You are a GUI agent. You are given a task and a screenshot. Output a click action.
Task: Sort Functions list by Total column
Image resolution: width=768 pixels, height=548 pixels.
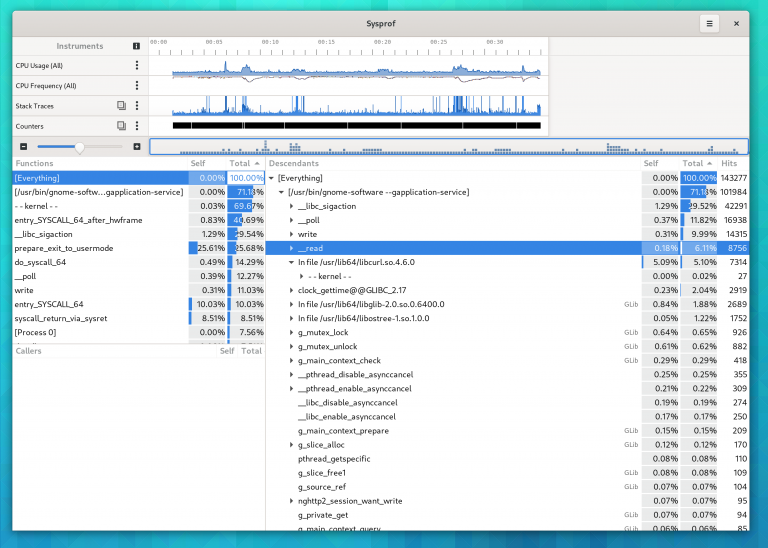tap(242, 162)
